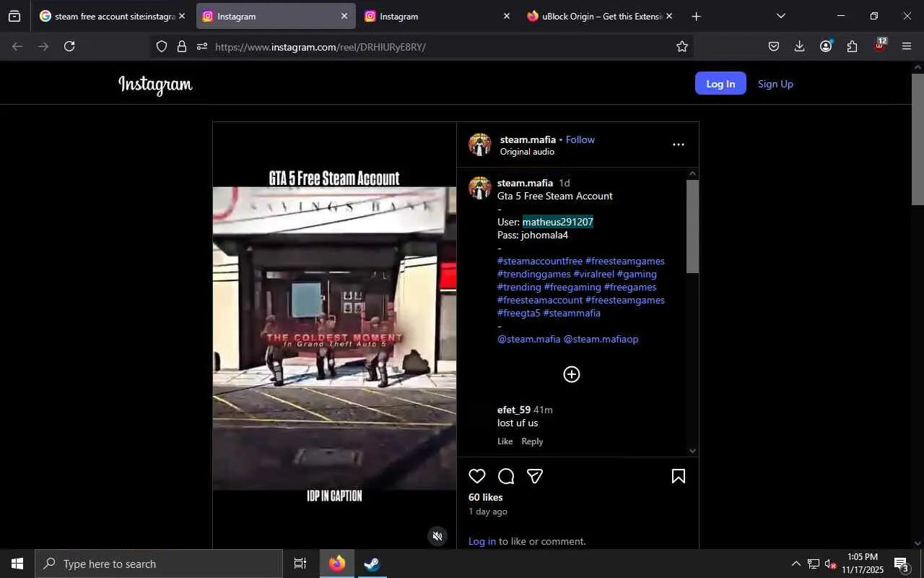Visit the @steam.mafiaop mention

601,339
